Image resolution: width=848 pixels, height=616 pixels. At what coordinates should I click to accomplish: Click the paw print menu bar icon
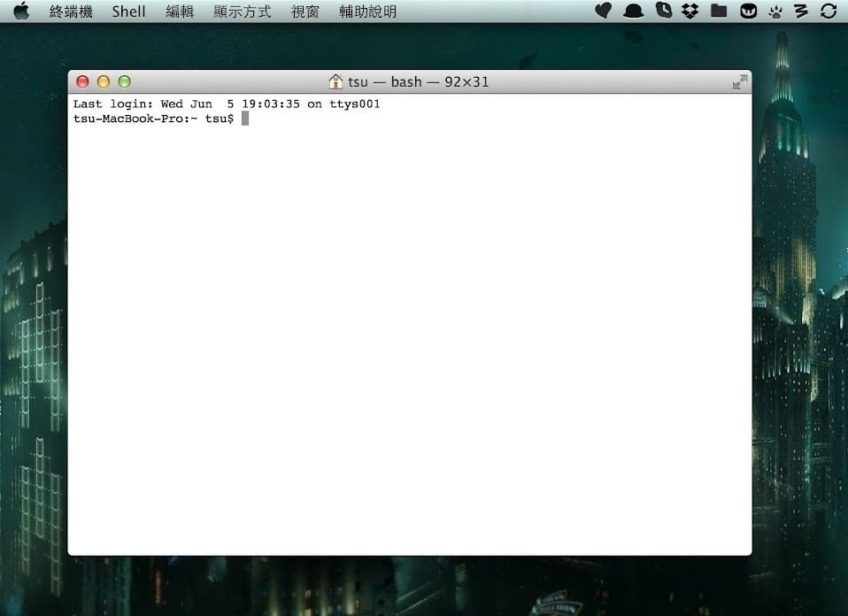[x=776, y=12]
